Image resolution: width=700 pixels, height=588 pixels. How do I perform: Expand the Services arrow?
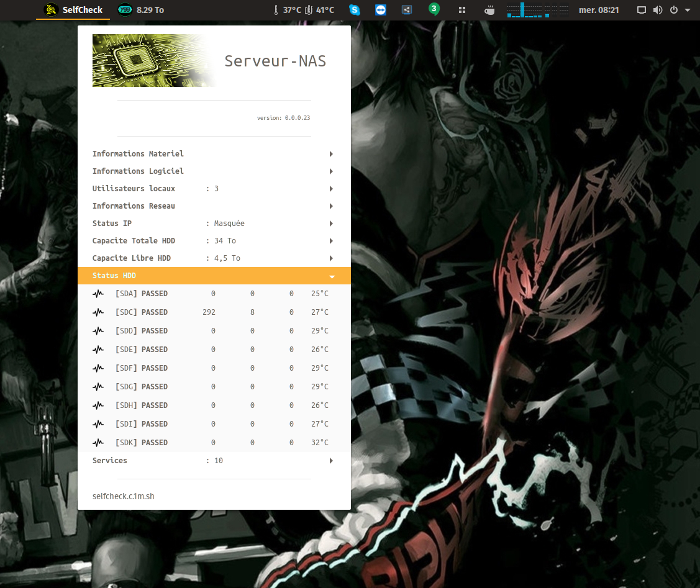(331, 461)
